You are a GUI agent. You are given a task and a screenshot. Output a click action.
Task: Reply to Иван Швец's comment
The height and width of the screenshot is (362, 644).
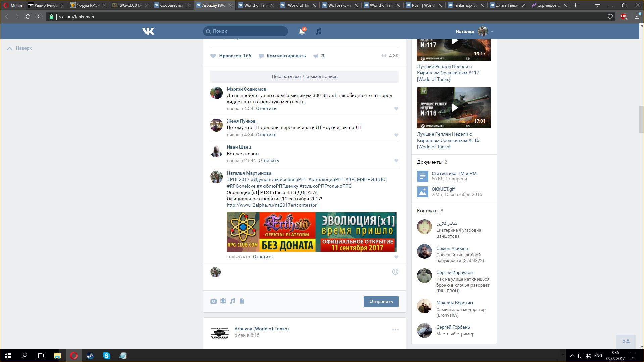pos(268,160)
